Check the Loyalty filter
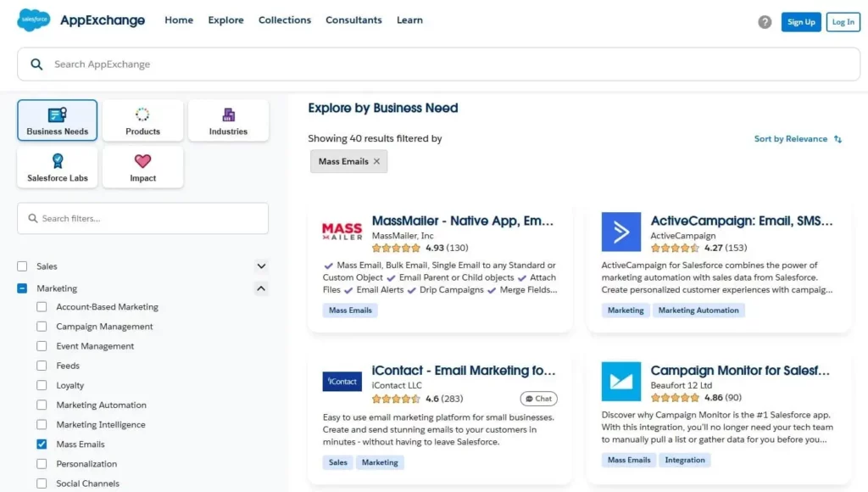Screen dimensions: 868x492 pos(42,385)
